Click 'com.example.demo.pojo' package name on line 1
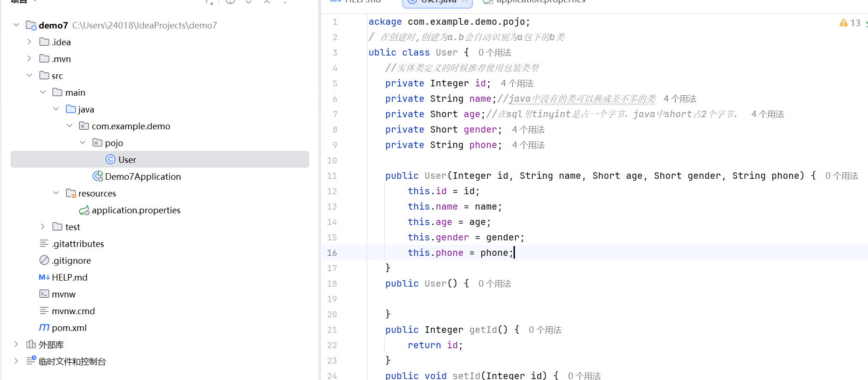 (466, 21)
